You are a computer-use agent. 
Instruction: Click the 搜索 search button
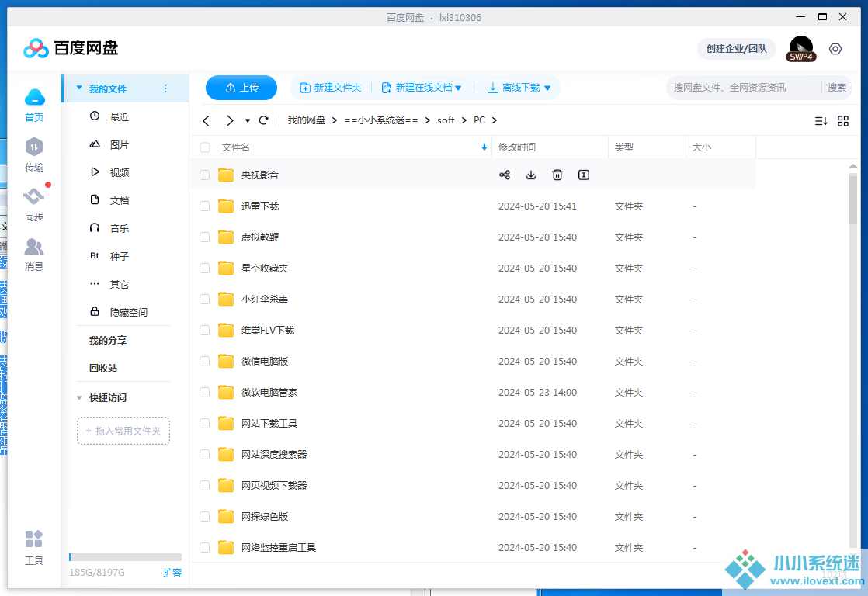(x=836, y=88)
